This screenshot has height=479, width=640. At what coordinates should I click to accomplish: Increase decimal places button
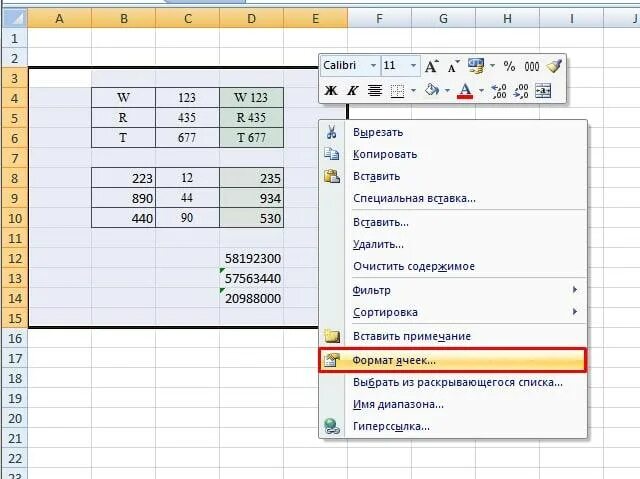pos(499,91)
